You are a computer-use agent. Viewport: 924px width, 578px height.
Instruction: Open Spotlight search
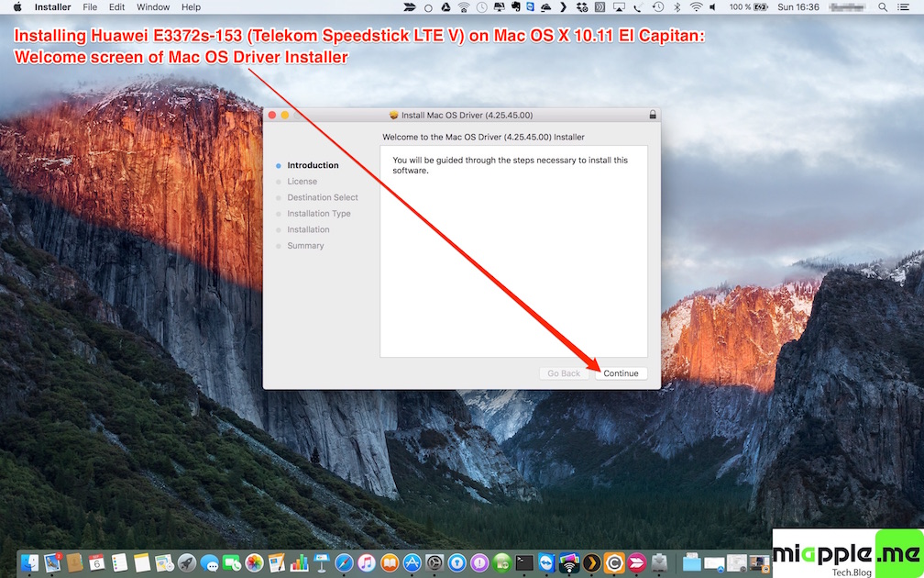pyautogui.click(x=883, y=7)
